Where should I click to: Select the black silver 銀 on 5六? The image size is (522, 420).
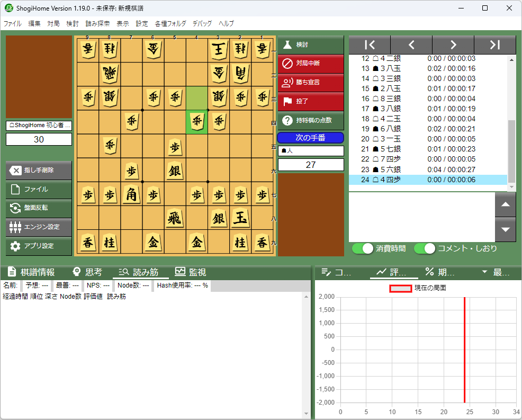[x=175, y=171]
